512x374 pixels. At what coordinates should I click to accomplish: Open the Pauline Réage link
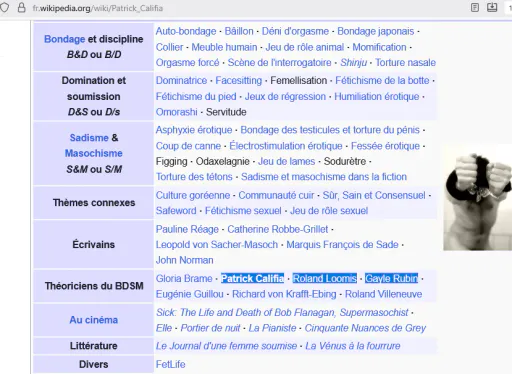187,229
